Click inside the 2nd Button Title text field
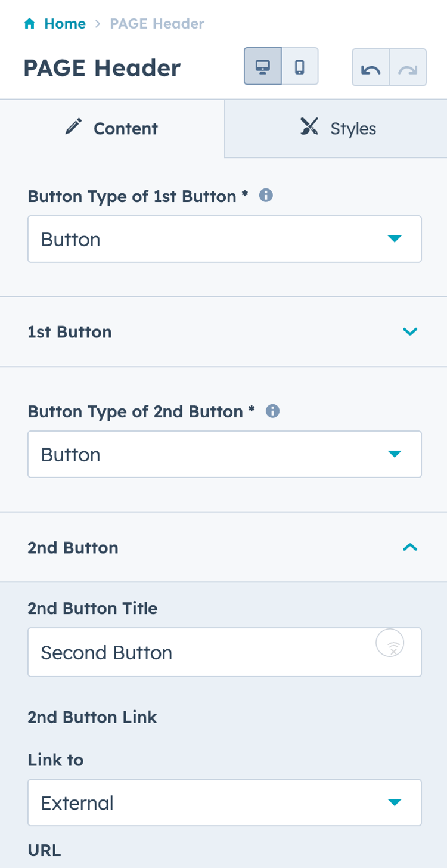This screenshot has width=447, height=868. pyautogui.click(x=179, y=652)
